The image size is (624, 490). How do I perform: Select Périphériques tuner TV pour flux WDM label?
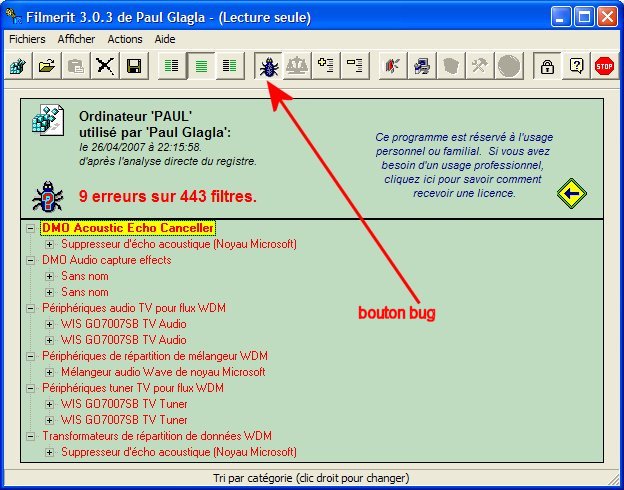(x=133, y=388)
